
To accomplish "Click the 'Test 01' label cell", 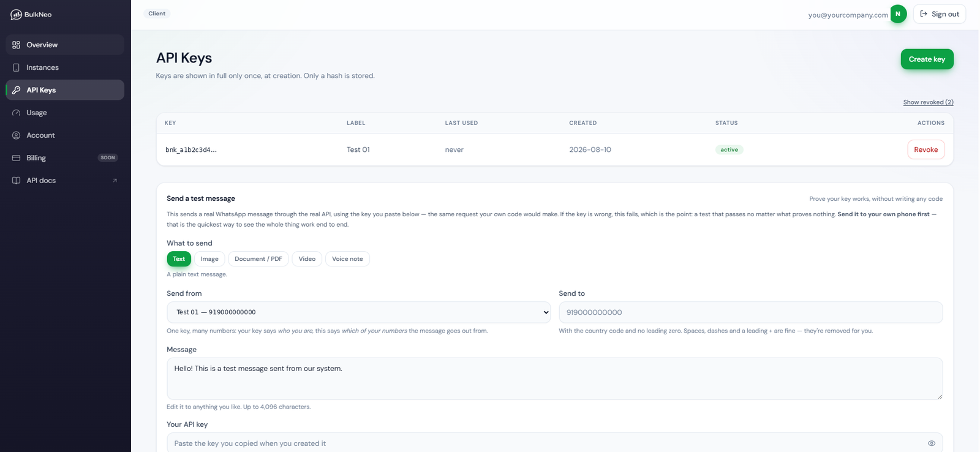I will (358, 149).
